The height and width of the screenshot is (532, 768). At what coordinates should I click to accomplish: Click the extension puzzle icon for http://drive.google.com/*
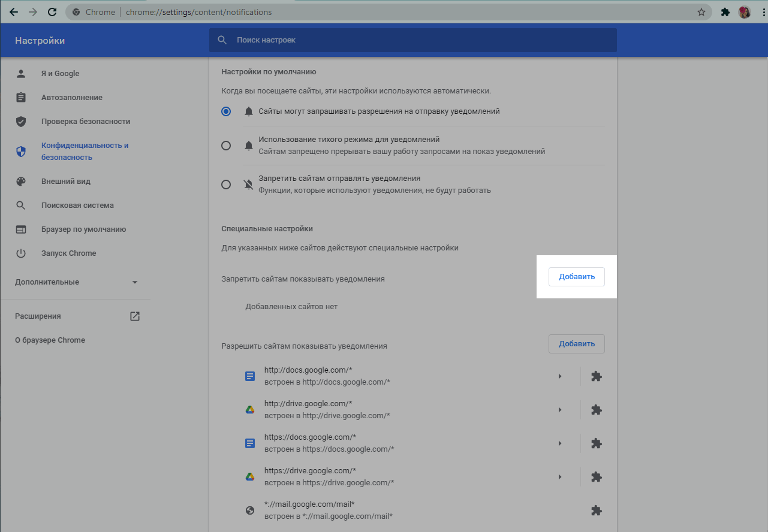(596, 410)
